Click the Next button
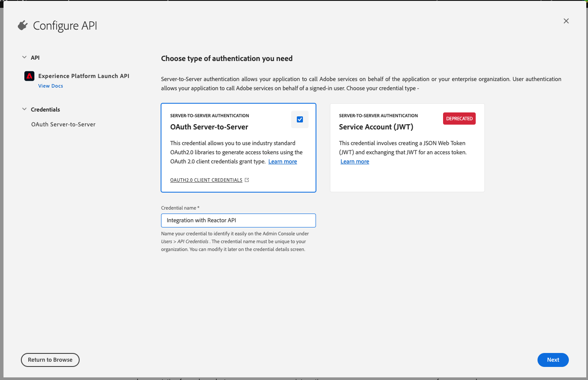 click(553, 360)
